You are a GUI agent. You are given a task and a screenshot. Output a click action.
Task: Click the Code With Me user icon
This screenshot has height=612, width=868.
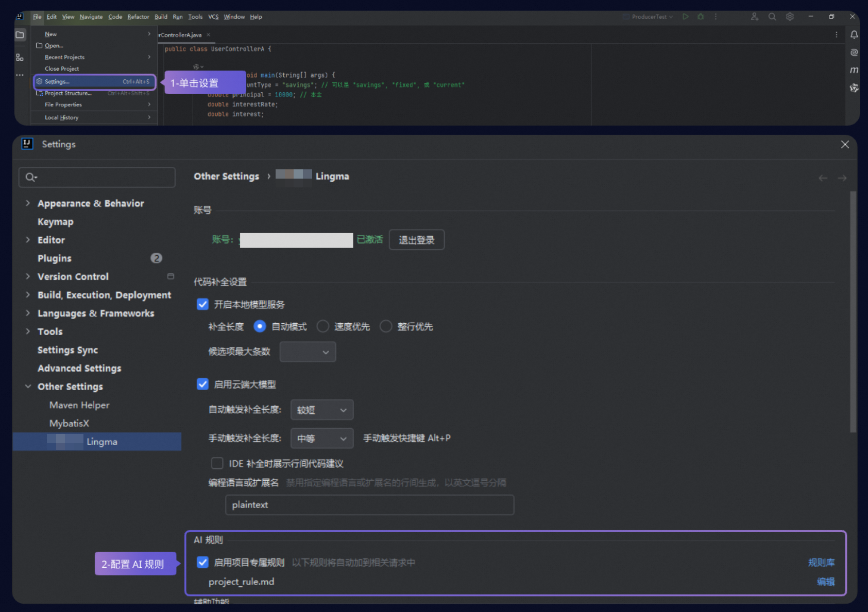[755, 16]
